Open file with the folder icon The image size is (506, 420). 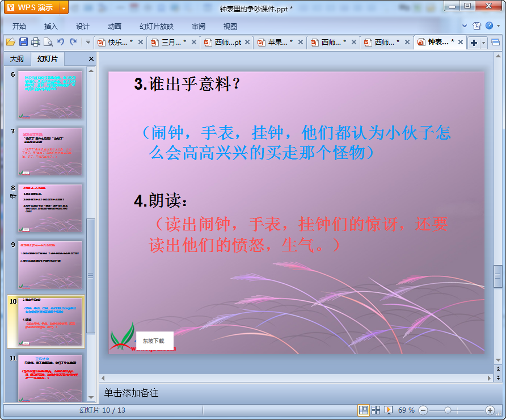pos(11,42)
